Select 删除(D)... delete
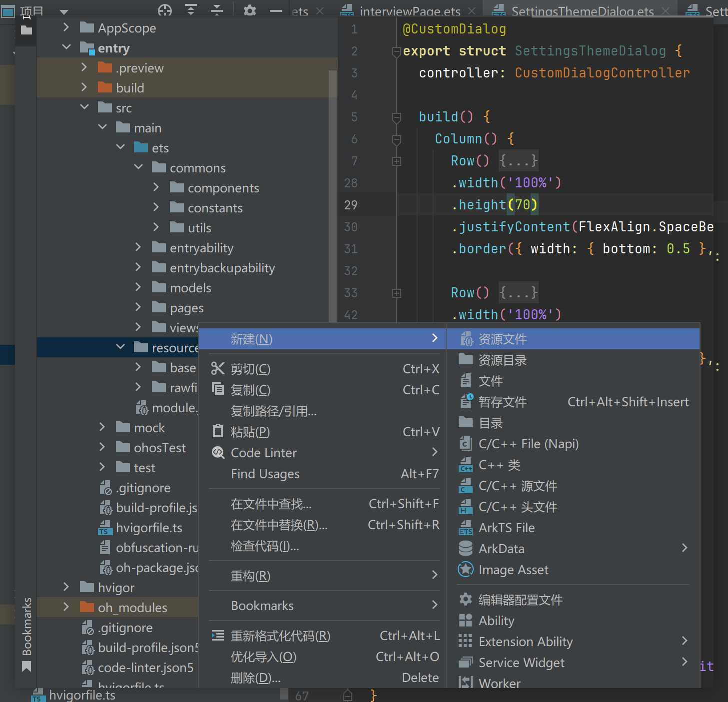 (x=322, y=678)
